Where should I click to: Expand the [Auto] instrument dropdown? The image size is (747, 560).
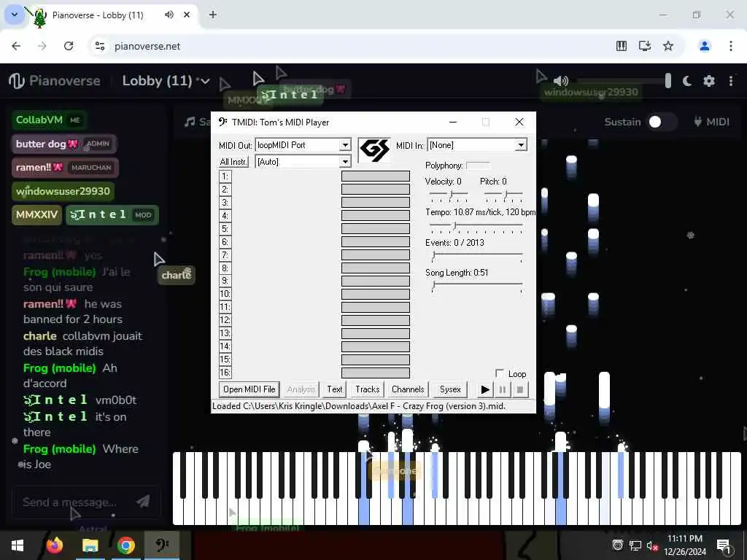[345, 162]
